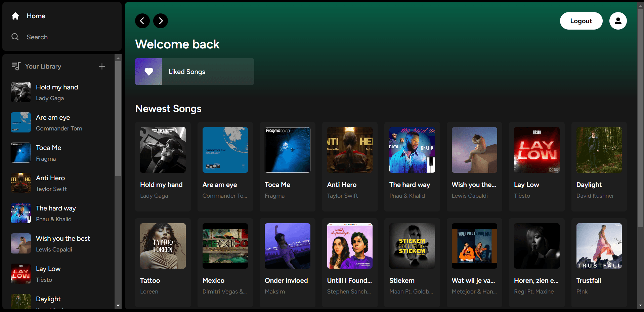Click library scrollbar down arrow
The height and width of the screenshot is (312, 644).
118,306
